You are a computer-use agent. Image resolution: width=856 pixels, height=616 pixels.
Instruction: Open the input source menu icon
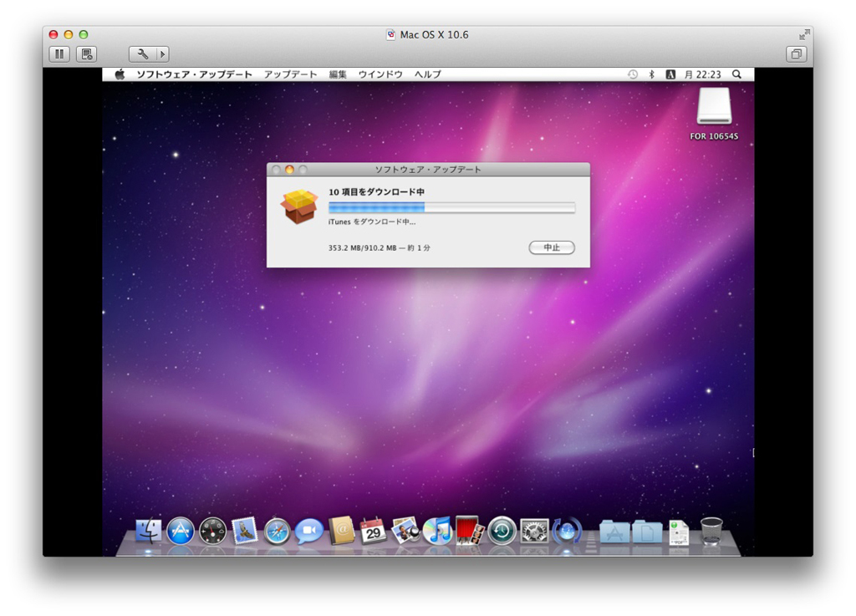click(670, 74)
